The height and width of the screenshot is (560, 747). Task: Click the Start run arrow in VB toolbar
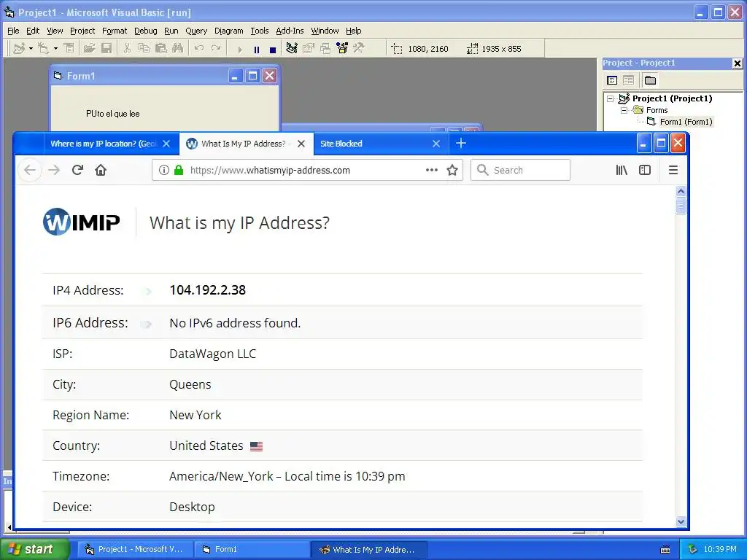239,49
